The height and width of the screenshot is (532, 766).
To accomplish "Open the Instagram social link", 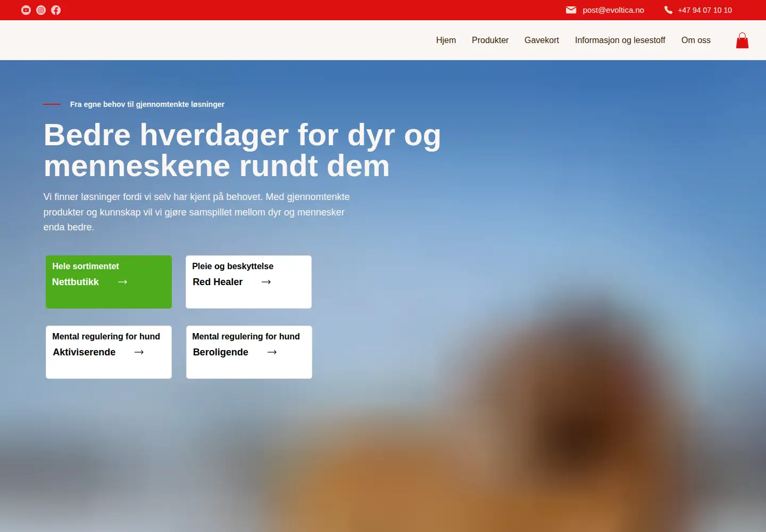I will click(41, 10).
